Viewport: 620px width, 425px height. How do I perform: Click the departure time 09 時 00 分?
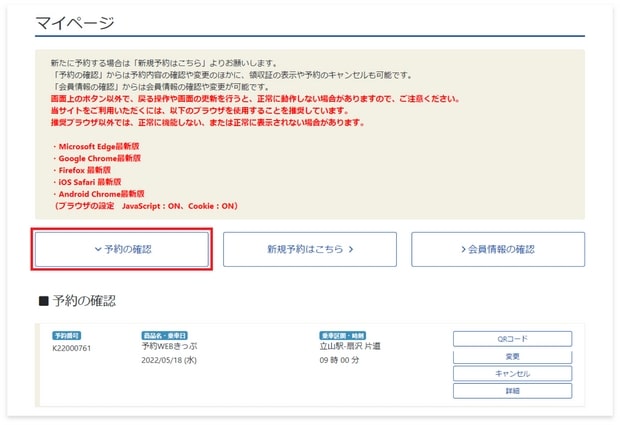click(339, 360)
